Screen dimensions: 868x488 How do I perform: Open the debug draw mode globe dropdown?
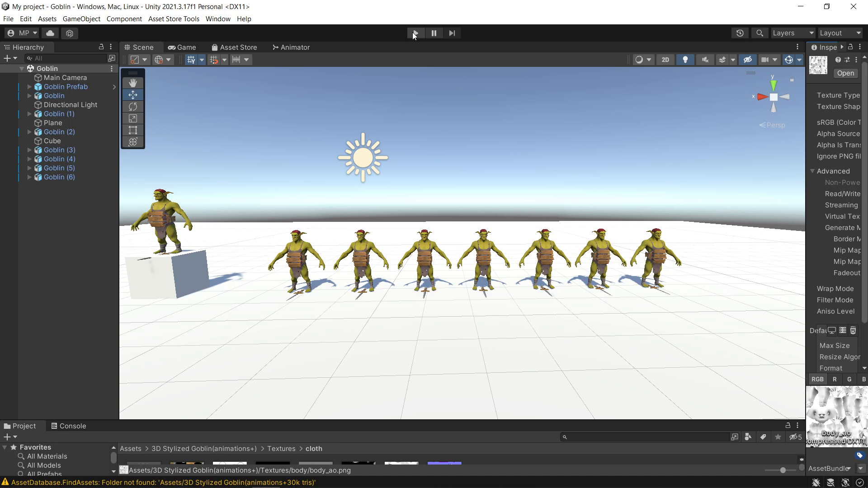[163, 60]
